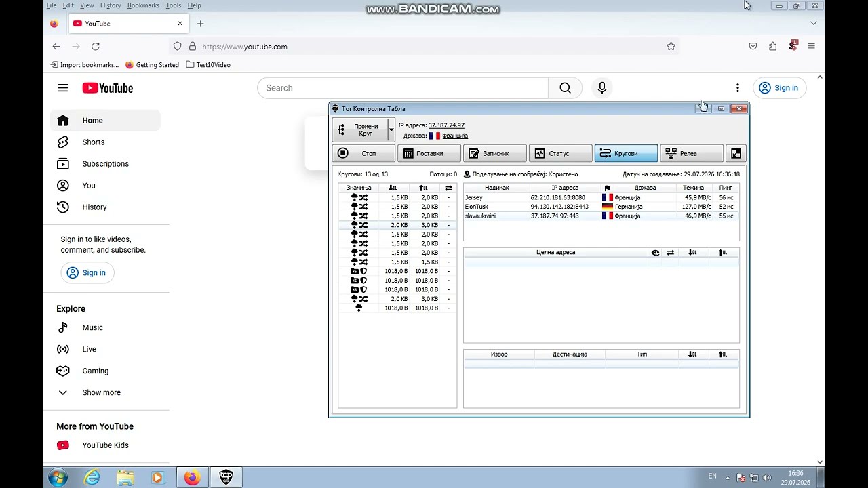Go to Home in YouTube sidebar
The width and height of the screenshot is (868, 488).
pyautogui.click(x=105, y=121)
